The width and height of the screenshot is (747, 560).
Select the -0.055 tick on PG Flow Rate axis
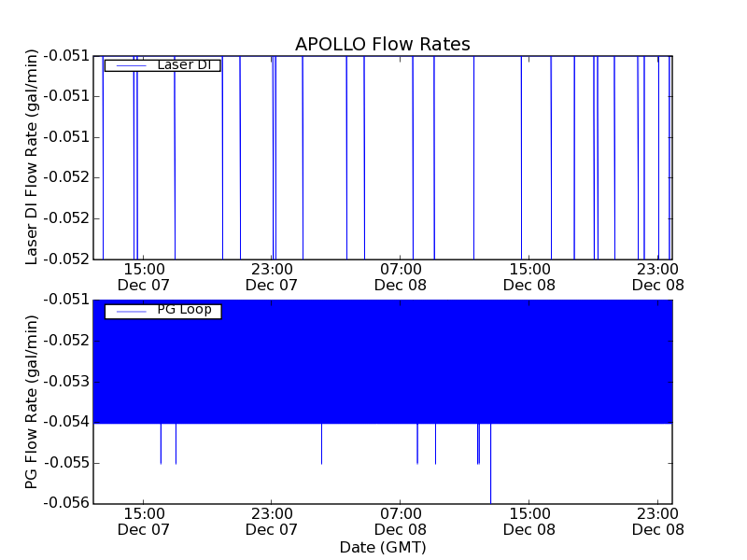pos(66,462)
